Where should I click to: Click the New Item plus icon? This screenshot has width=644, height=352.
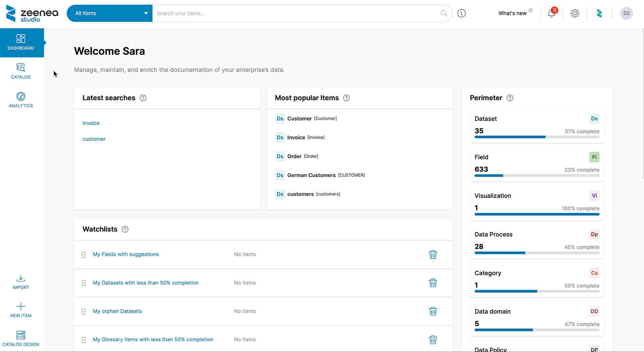(x=21, y=307)
